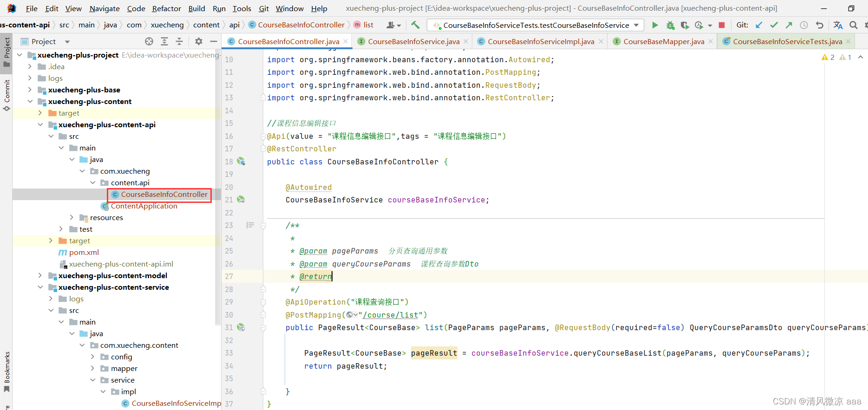
Task: Open Git history clock icon
Action: point(804,25)
